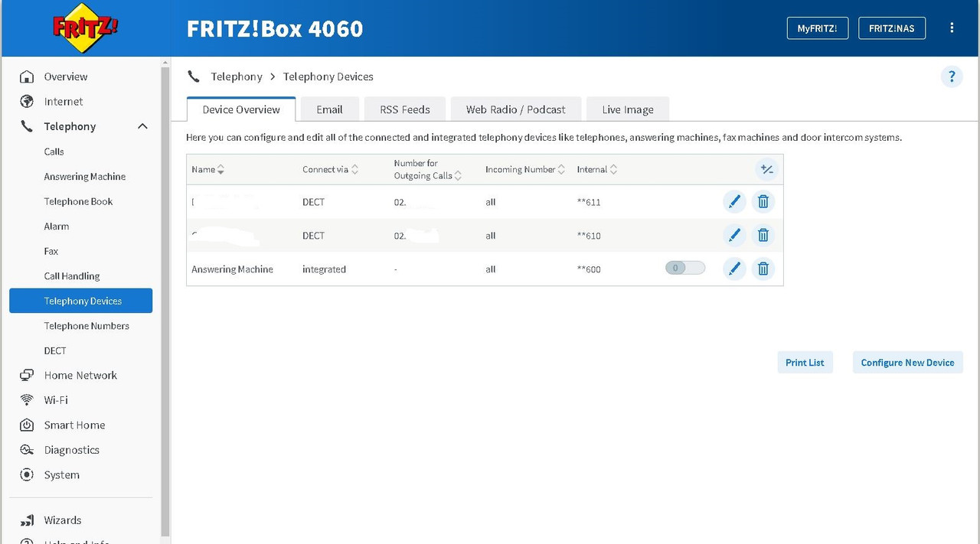This screenshot has width=980, height=544.
Task: Collapse the Telephony menu chevron
Action: click(x=142, y=126)
